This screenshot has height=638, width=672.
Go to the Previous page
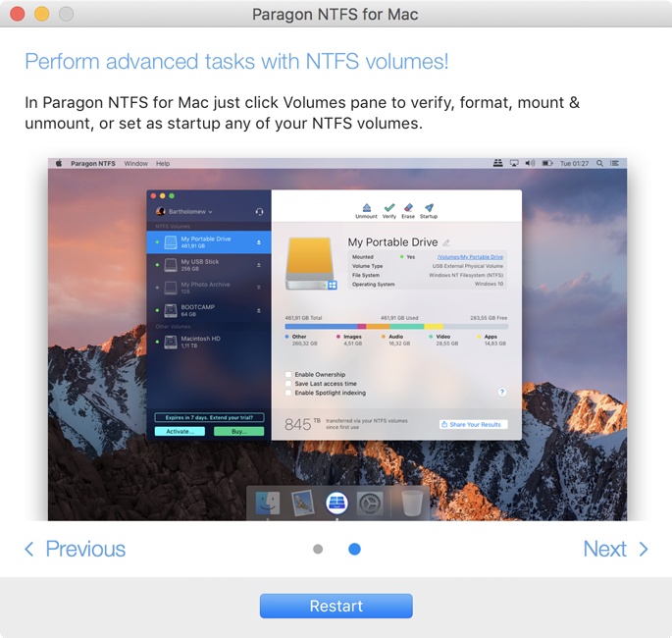point(75,549)
